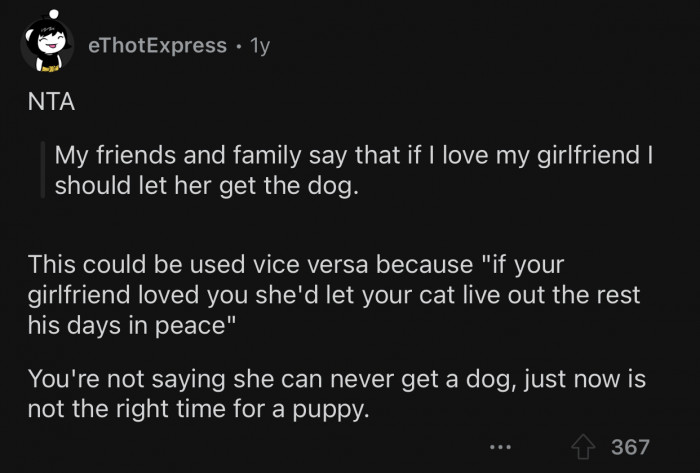Visit the eThotExpress user profile

158,46
